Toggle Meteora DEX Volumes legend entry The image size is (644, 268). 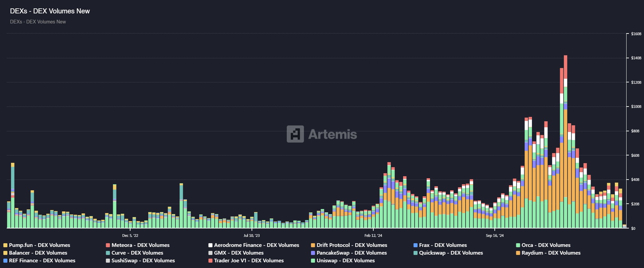138,245
